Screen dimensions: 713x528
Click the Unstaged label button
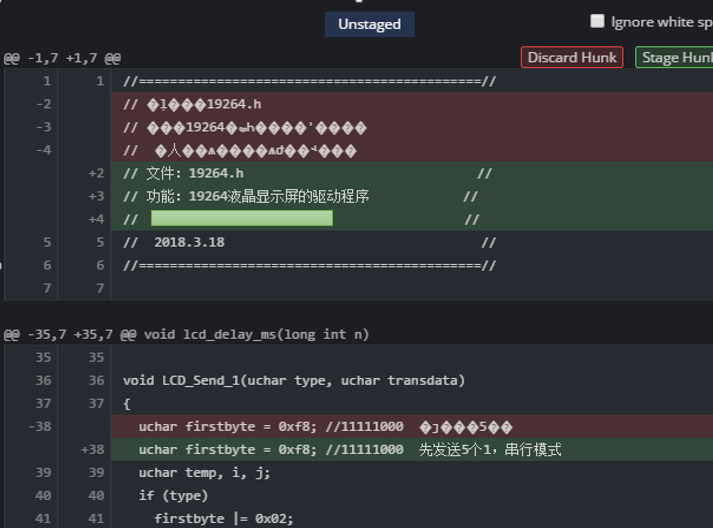[369, 24]
